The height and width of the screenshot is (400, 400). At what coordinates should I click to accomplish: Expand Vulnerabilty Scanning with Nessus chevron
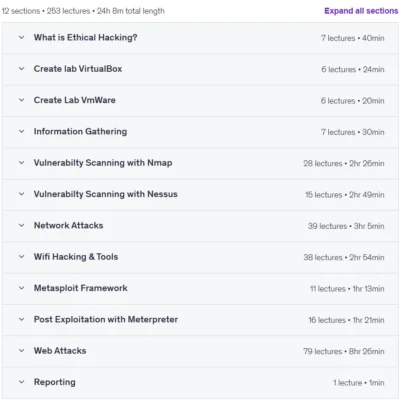click(x=21, y=194)
